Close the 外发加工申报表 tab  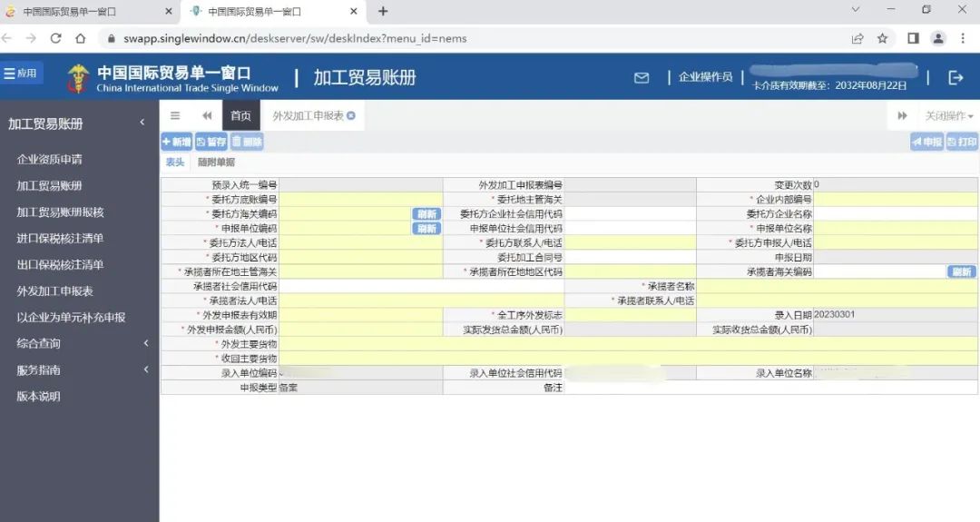(351, 116)
